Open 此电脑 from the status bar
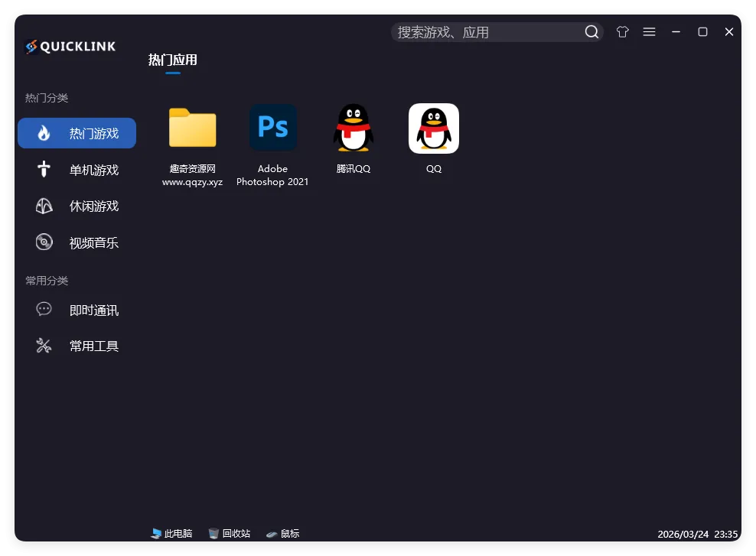Viewport: 756px width, 556px height. pyautogui.click(x=171, y=533)
